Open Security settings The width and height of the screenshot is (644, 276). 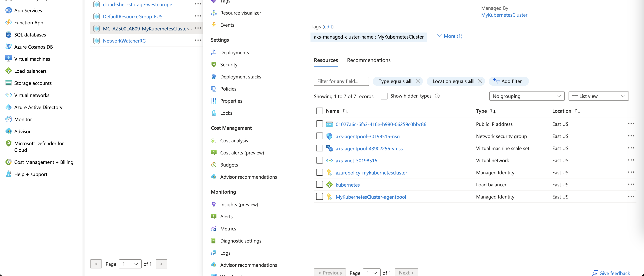[229, 64]
